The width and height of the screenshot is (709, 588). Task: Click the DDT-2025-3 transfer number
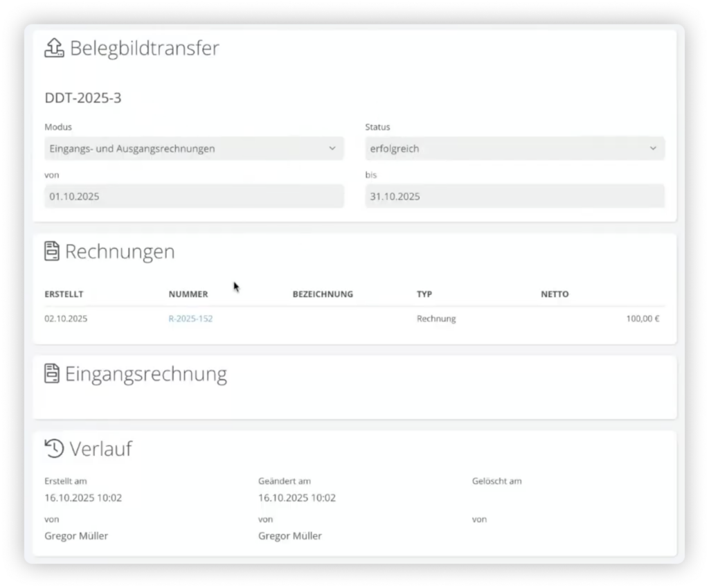pyautogui.click(x=83, y=98)
